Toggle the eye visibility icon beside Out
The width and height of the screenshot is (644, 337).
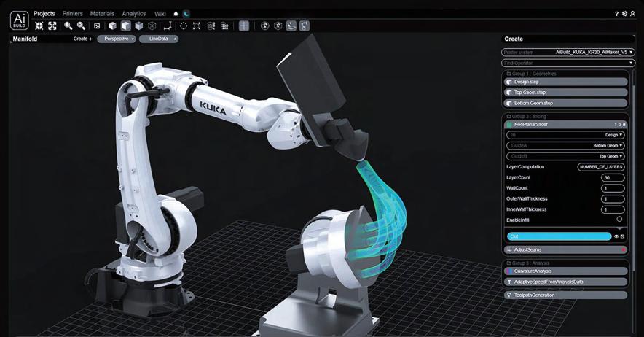pyautogui.click(x=616, y=236)
